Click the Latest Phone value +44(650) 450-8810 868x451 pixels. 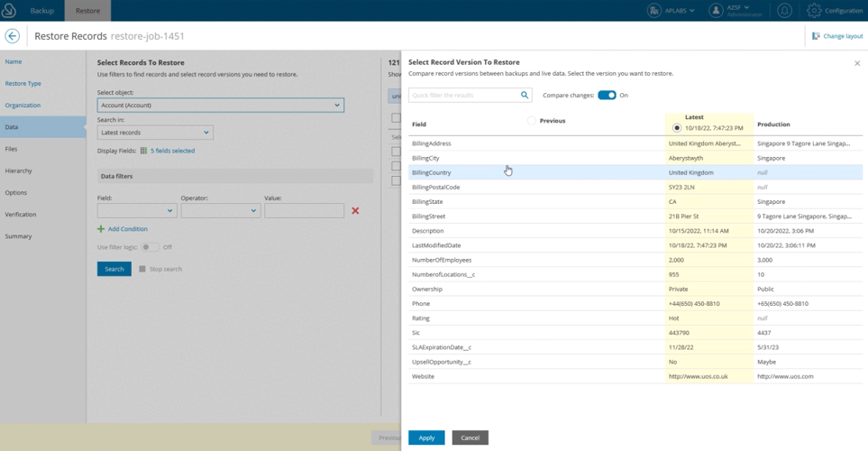tap(694, 304)
